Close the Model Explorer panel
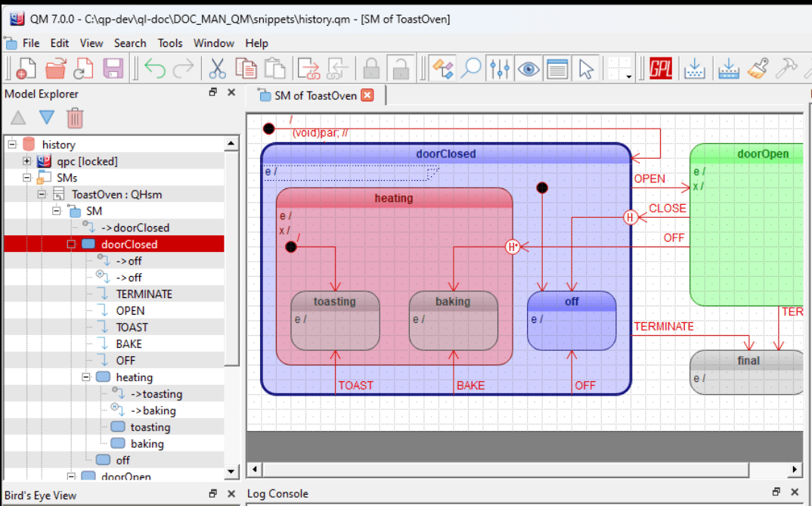The image size is (812, 506). (231, 92)
